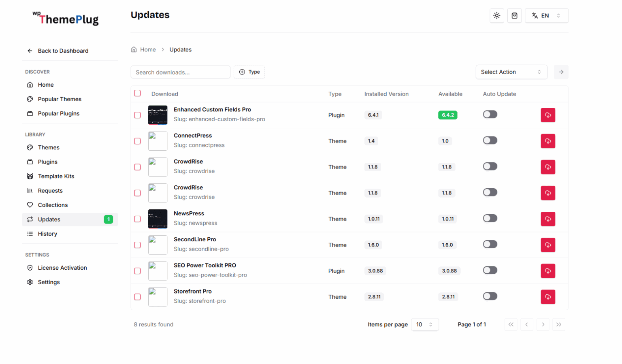Click Home in the breadcrumb trail
Screen dimensions: 622x364
click(147, 49)
